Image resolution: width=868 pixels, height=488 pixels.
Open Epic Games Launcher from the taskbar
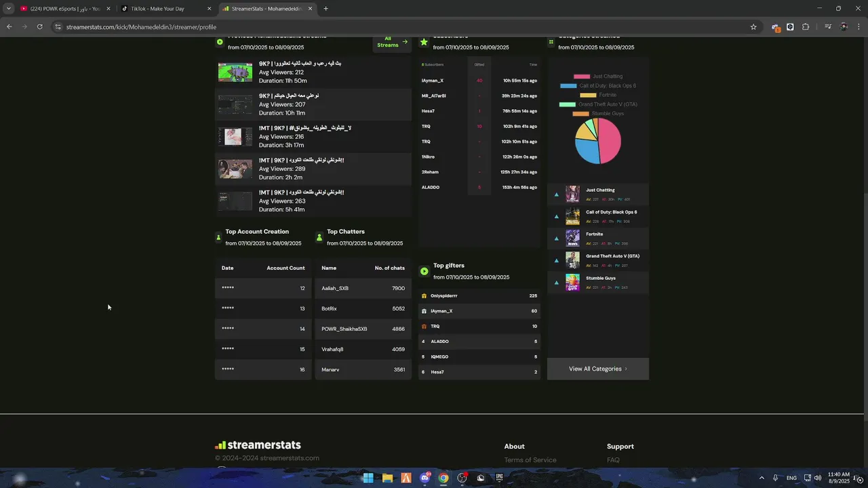click(500, 478)
